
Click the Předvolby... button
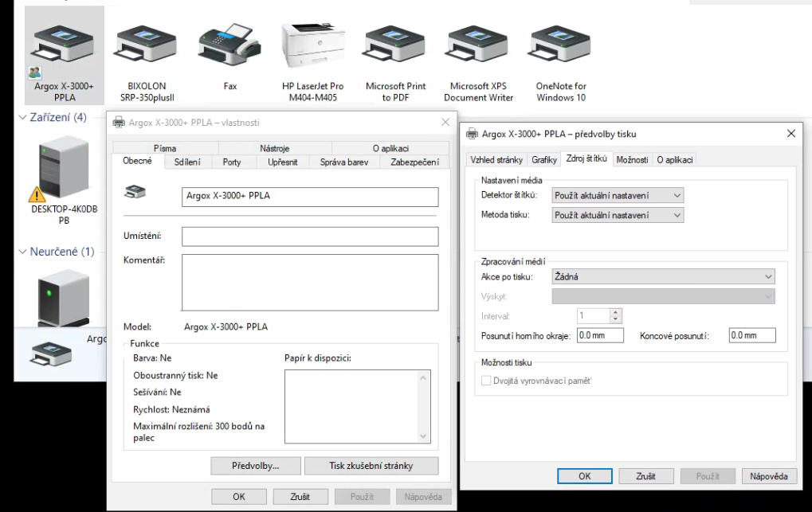(256, 466)
